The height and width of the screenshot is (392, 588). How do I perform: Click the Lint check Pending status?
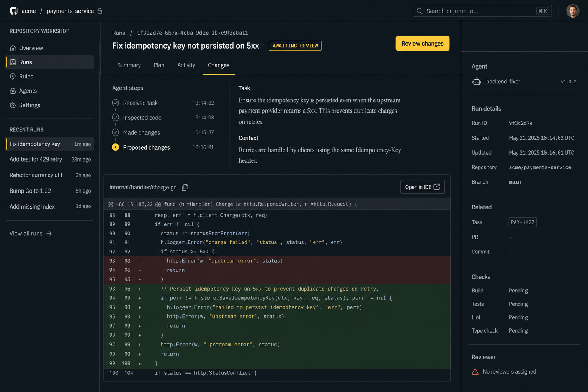click(518, 317)
